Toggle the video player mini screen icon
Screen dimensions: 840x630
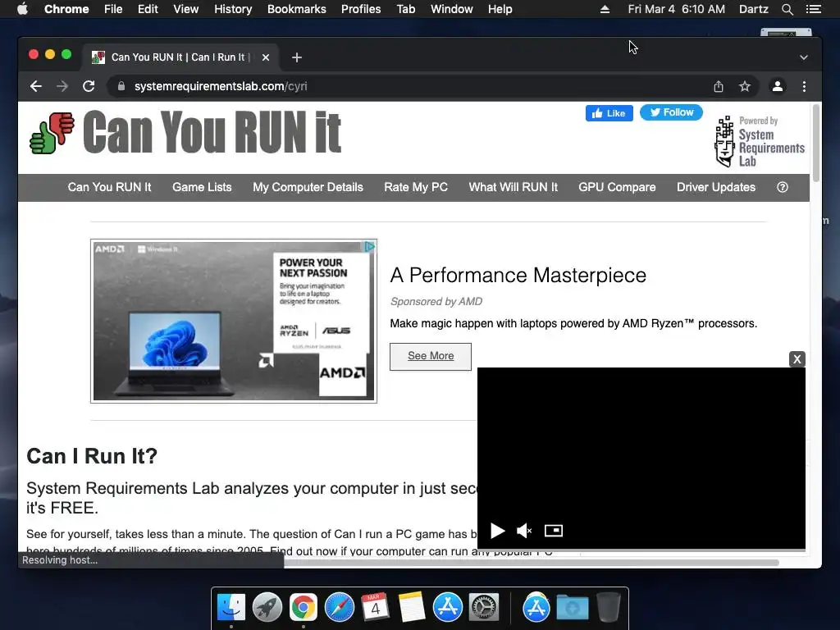tap(554, 531)
